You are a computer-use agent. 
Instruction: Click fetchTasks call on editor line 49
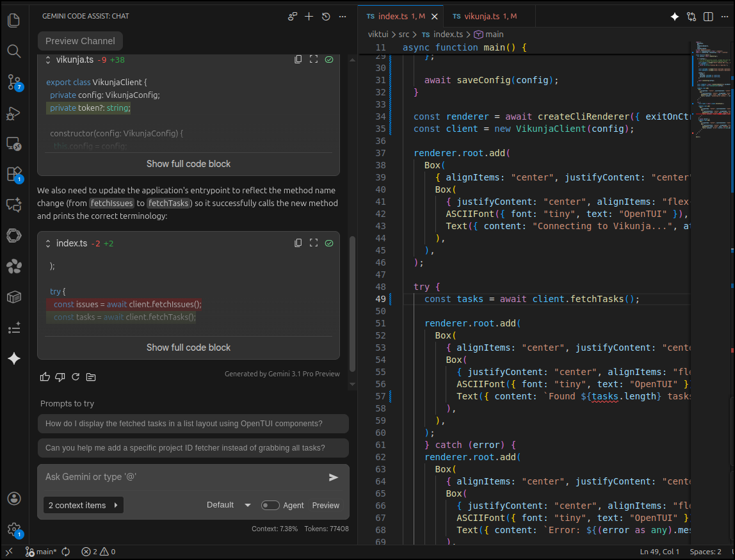pyautogui.click(x=597, y=299)
